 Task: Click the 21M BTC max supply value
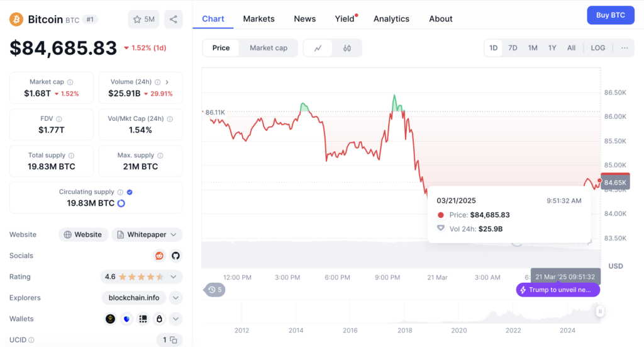pos(140,167)
